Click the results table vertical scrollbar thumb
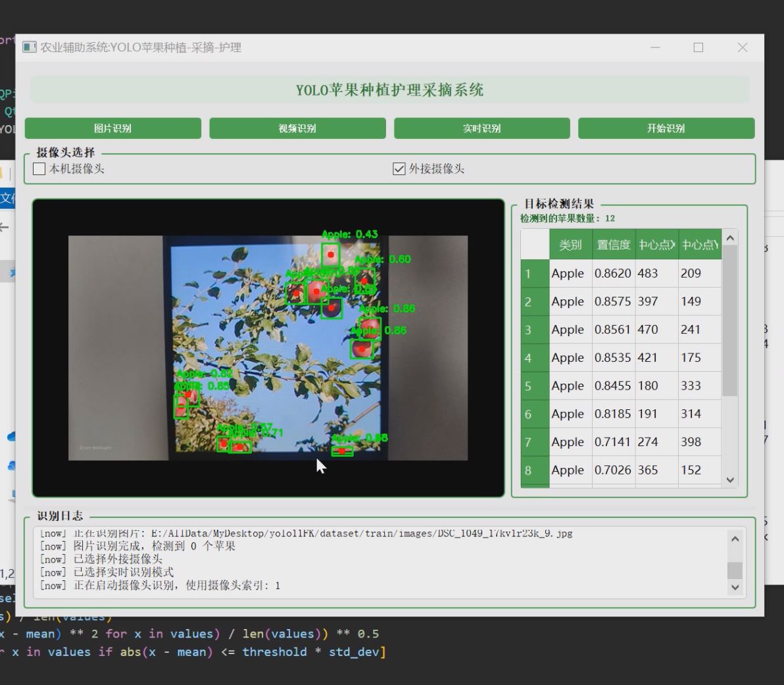The width and height of the screenshot is (784, 685). tap(730, 320)
